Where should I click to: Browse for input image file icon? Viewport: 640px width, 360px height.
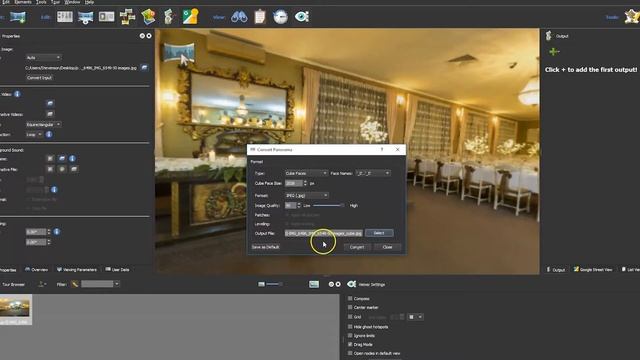144,67
